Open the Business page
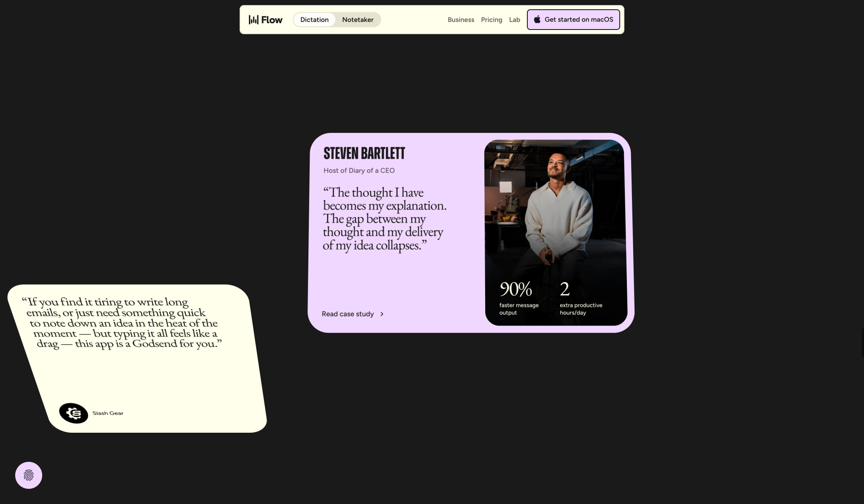The width and height of the screenshot is (864, 504). pos(461,20)
